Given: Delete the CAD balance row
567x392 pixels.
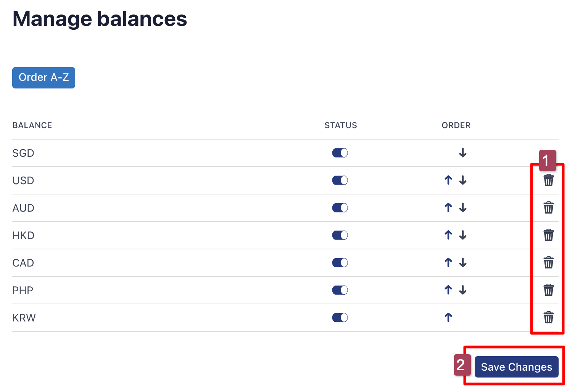Looking at the screenshot, I should pos(548,263).
